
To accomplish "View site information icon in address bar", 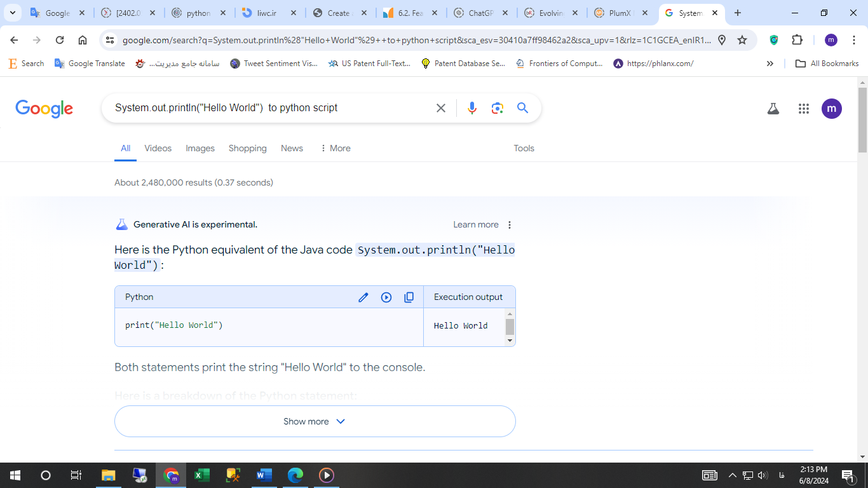I will 110,40.
